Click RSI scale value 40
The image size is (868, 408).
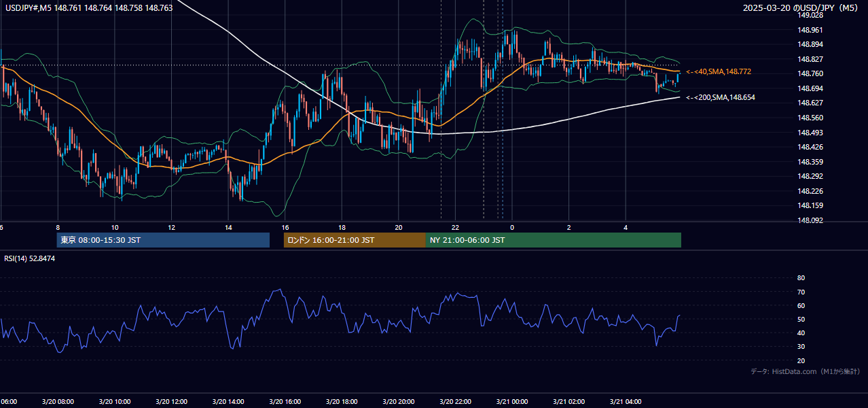click(801, 333)
